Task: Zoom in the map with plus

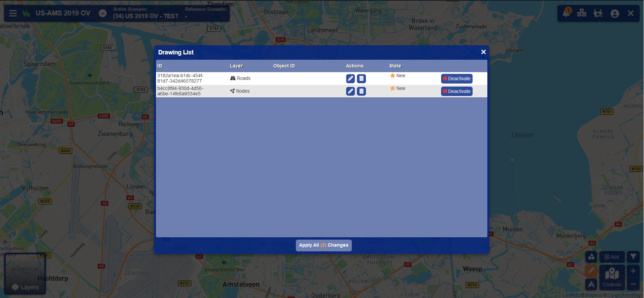Action: (x=633, y=271)
